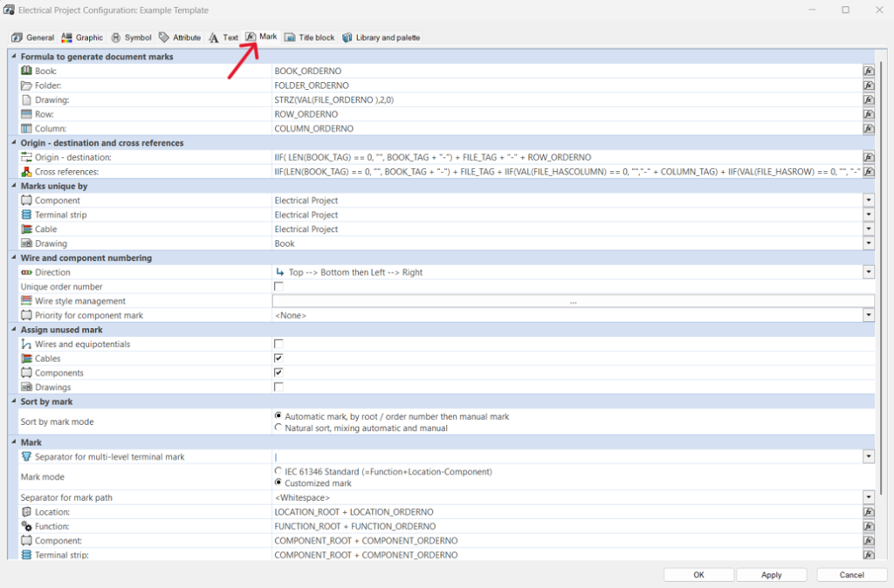Image resolution: width=894 pixels, height=588 pixels.
Task: Open Terminal strip uniqueness dropdown
Action: [869, 215]
